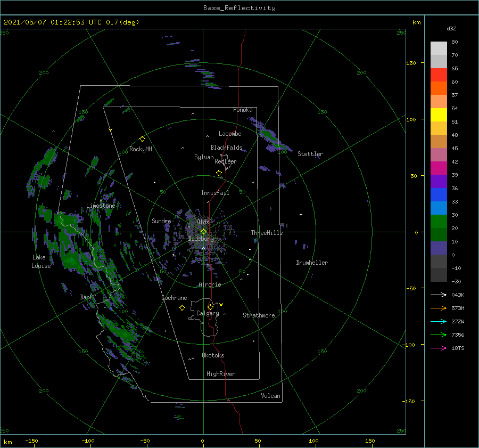
Task: Click the Innisfail city label
Action: coord(215,193)
